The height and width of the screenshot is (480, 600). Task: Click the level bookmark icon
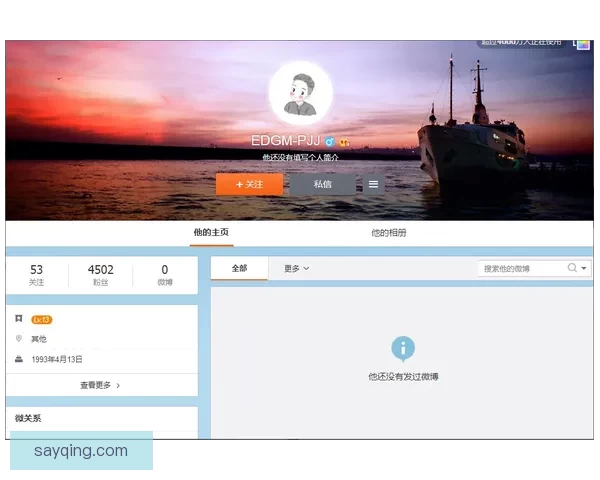pos(19,318)
